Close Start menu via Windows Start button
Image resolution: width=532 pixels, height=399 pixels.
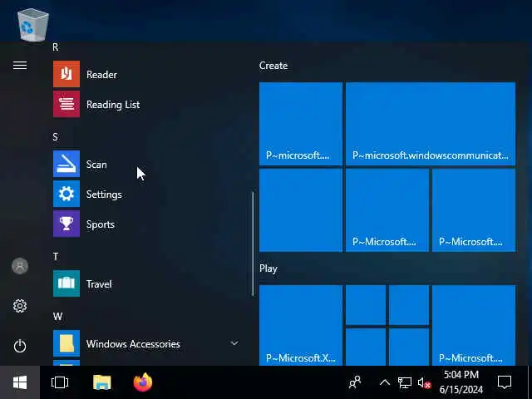click(20, 382)
